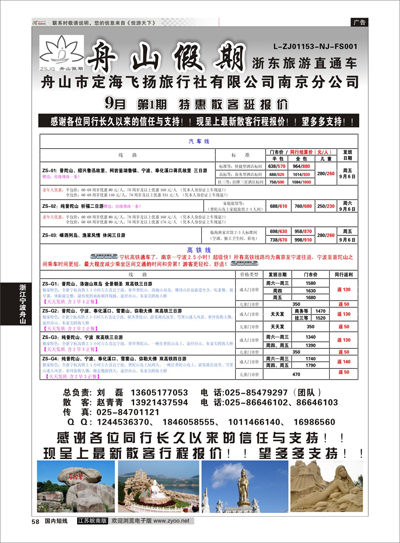The image size is (400, 543).
Task: Click the 全包 column header
Action: tap(302, 159)
